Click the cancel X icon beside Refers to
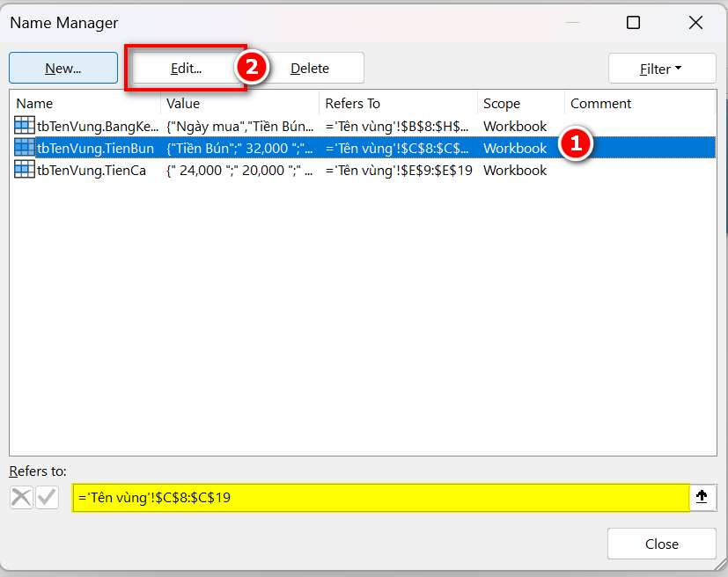The image size is (728, 577). [21, 497]
